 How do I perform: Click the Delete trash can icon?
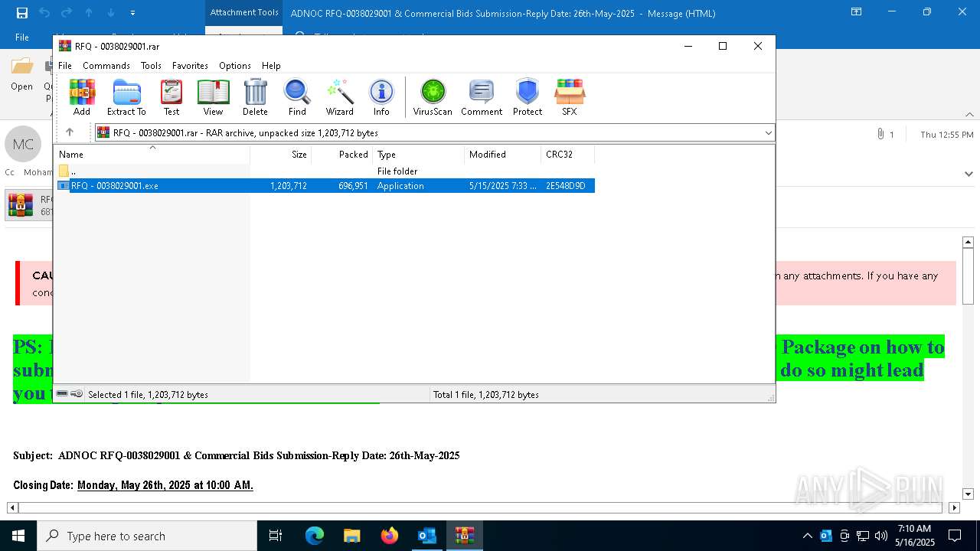point(255,97)
